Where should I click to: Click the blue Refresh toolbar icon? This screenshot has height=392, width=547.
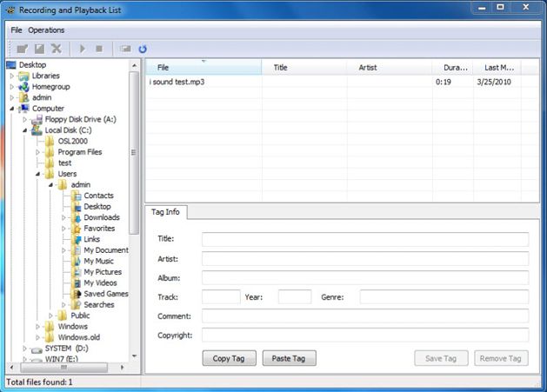[x=143, y=49]
